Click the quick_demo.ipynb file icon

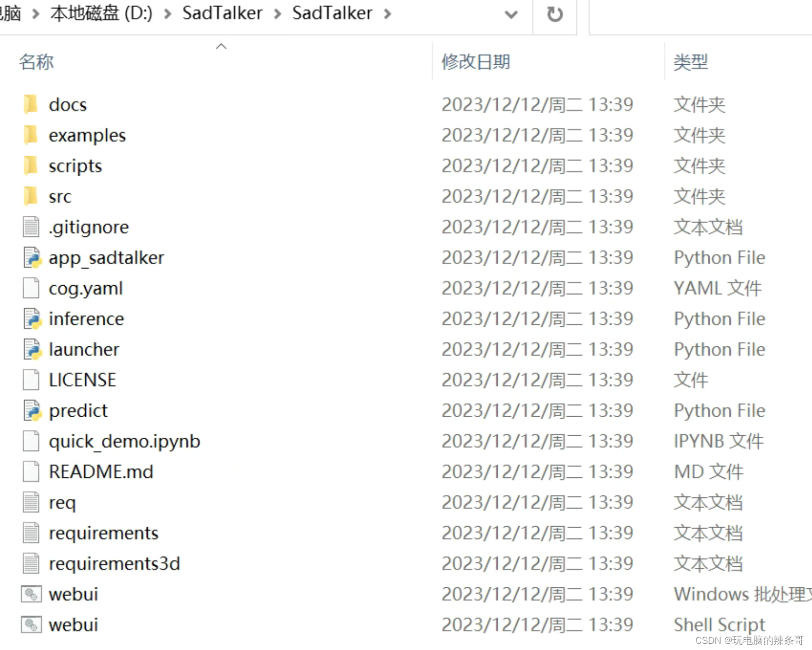31,441
